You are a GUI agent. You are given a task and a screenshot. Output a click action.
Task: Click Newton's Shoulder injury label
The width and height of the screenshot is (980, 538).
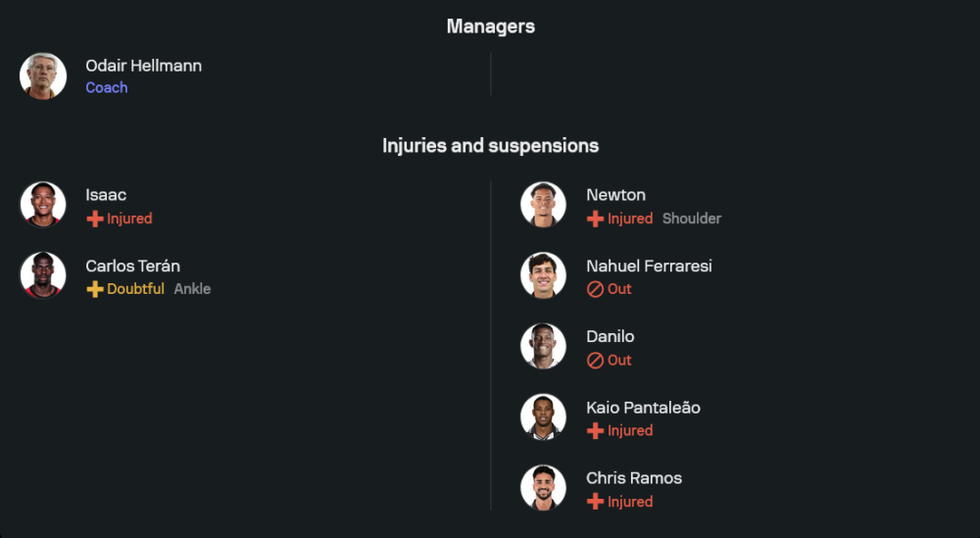692,219
